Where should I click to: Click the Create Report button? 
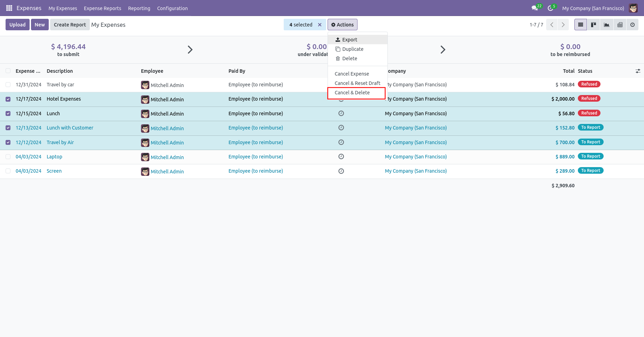click(x=70, y=25)
